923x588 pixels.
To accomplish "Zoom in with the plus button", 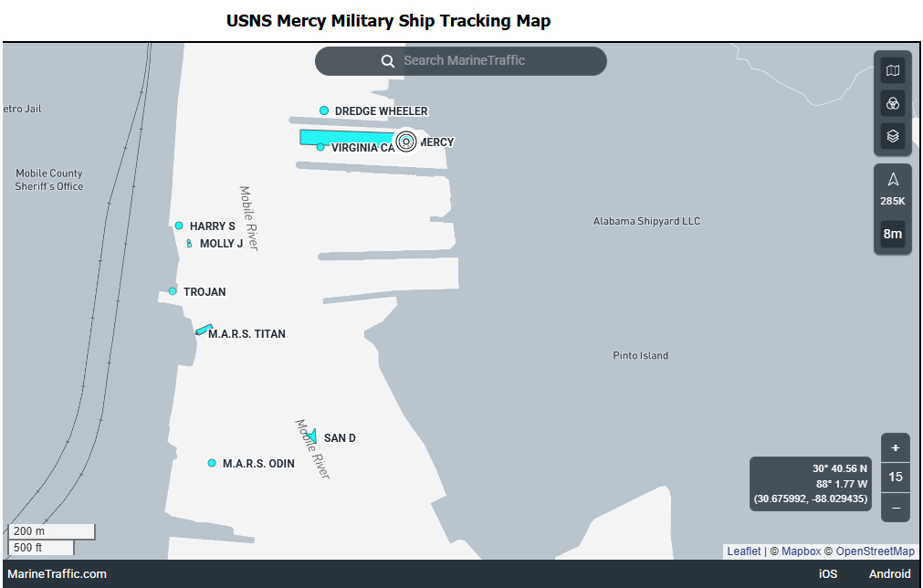I will (896, 447).
